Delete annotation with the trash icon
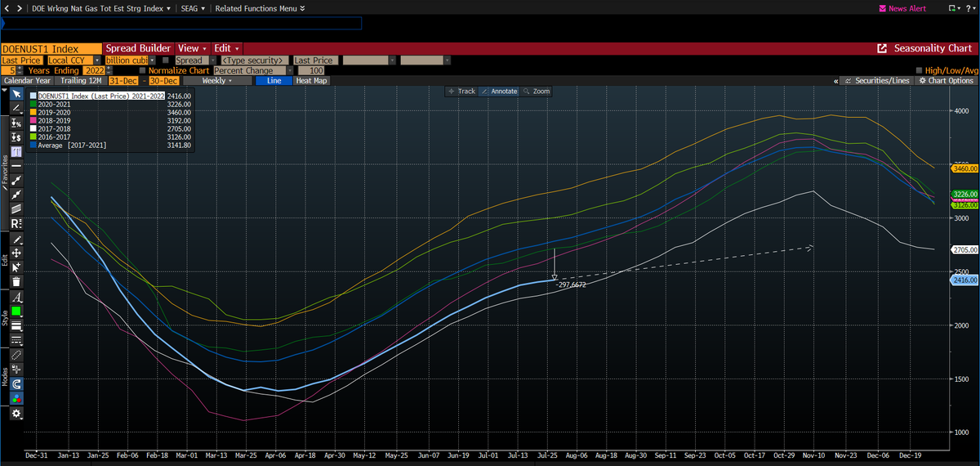The image size is (980, 466). coord(16,282)
